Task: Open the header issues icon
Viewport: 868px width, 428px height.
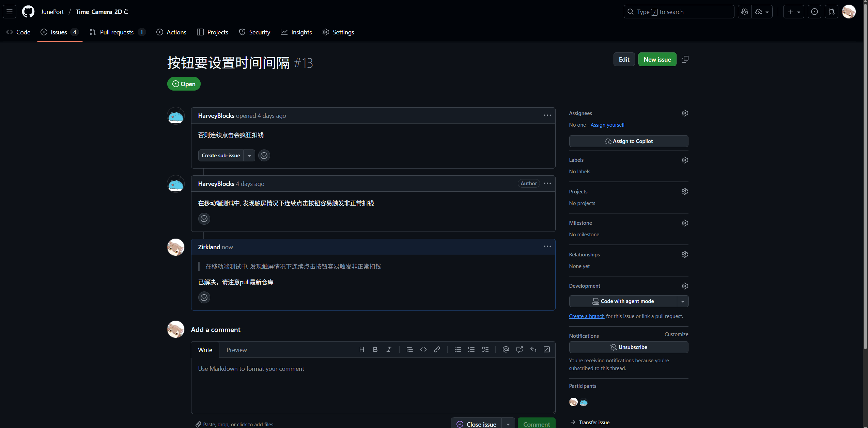Action: 814,12
